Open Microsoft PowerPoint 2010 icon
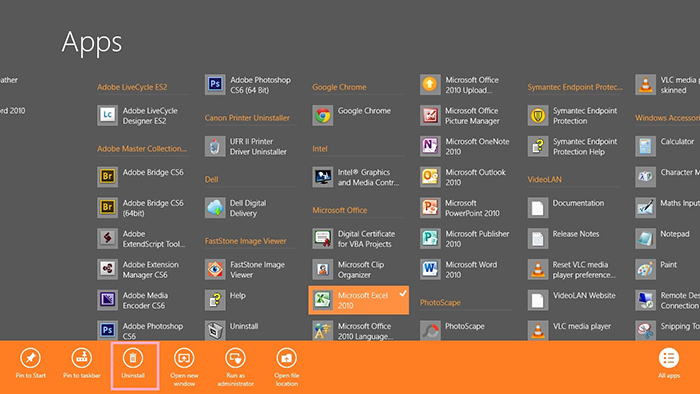Screen dimensions: 700x394 pyautogui.click(x=430, y=207)
